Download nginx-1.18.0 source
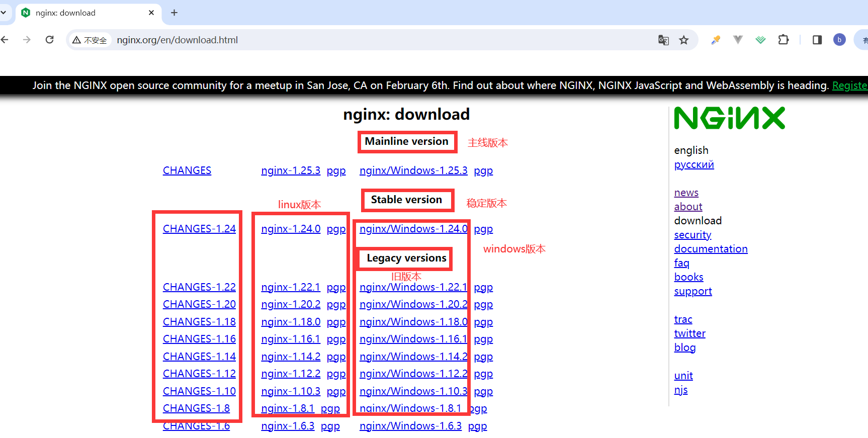868x438 pixels. (x=291, y=322)
